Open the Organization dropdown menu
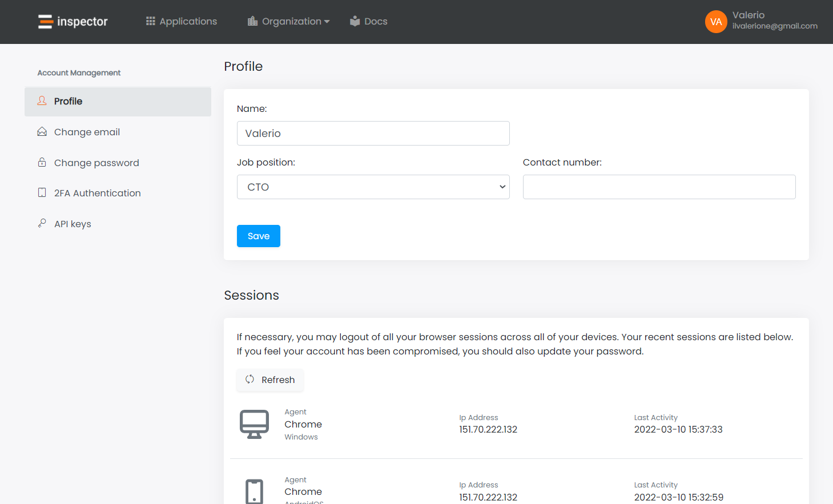 point(288,21)
